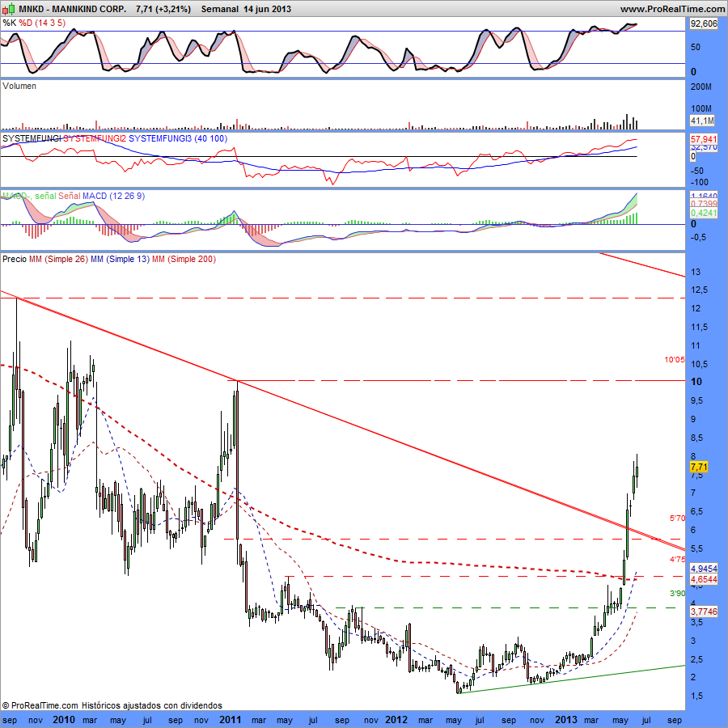Screen dimensions: 728x728
Task: Click the MM (Simple 200) moving average label
Action: click(184, 259)
